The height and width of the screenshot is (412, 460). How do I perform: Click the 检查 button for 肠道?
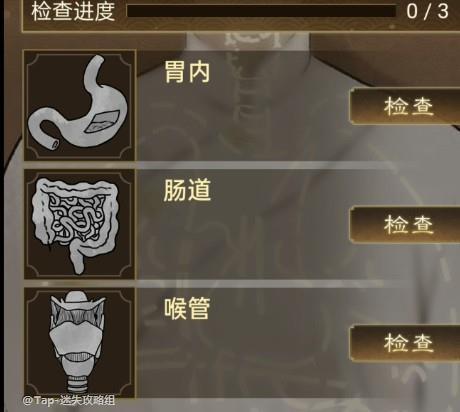(x=405, y=224)
